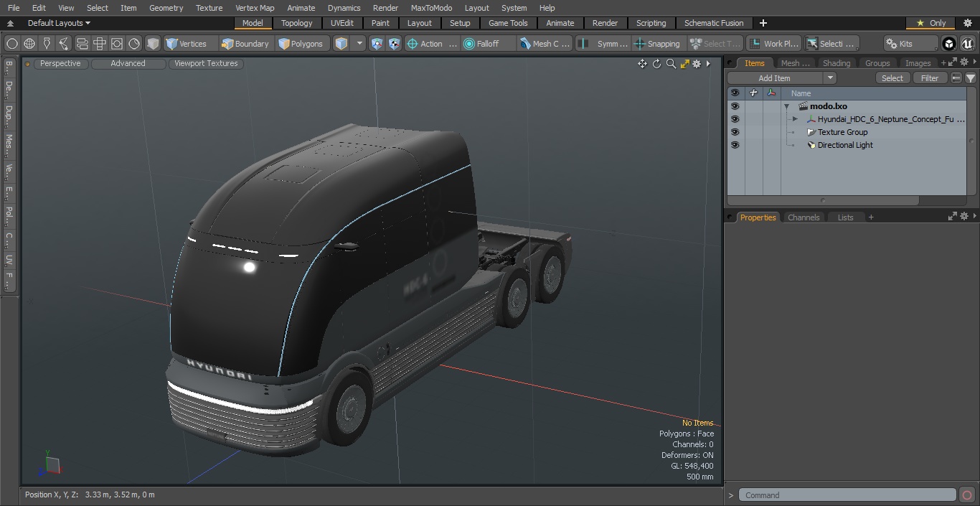Open the Geometry menu

[166, 8]
